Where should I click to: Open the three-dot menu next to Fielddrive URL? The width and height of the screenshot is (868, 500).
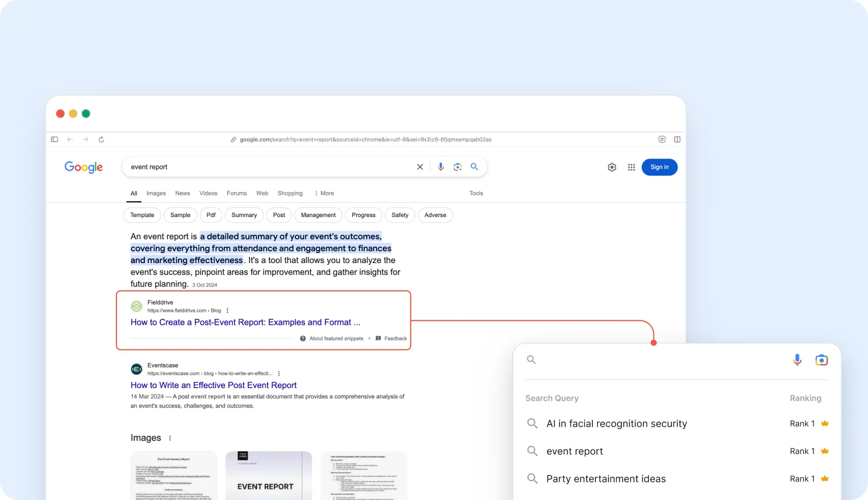(x=227, y=311)
